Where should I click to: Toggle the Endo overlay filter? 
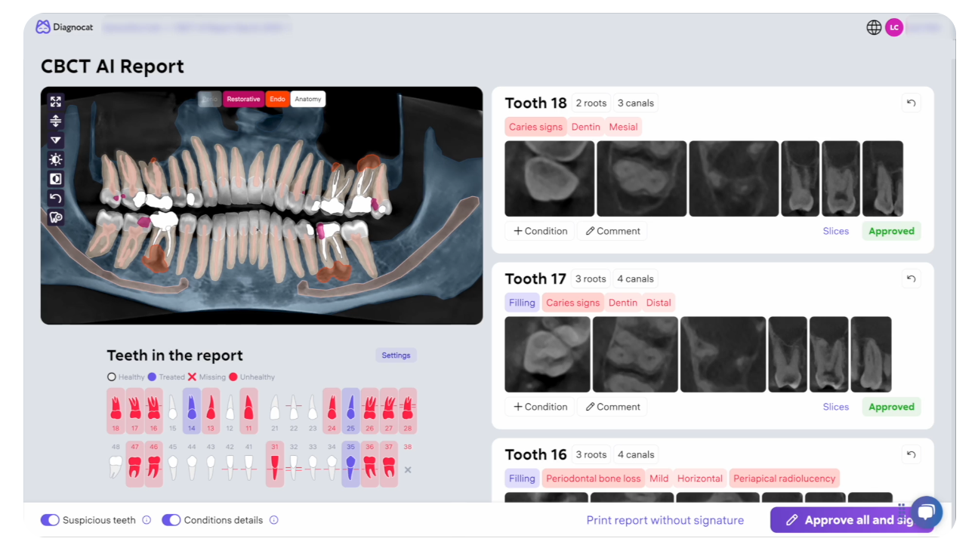click(277, 99)
